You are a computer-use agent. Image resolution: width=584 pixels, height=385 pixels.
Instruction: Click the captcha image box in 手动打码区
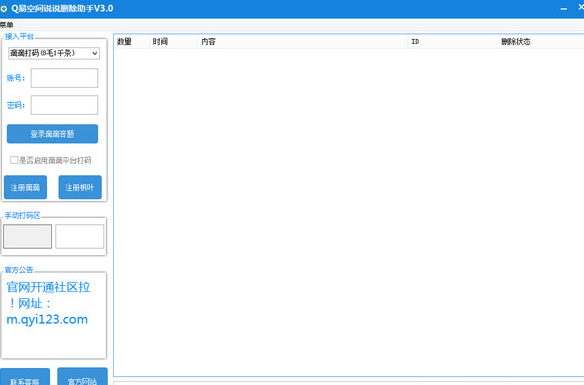(28, 236)
